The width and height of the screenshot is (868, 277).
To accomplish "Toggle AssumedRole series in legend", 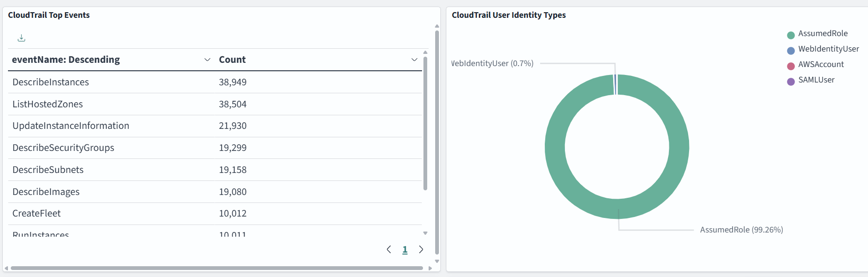I will coord(823,34).
